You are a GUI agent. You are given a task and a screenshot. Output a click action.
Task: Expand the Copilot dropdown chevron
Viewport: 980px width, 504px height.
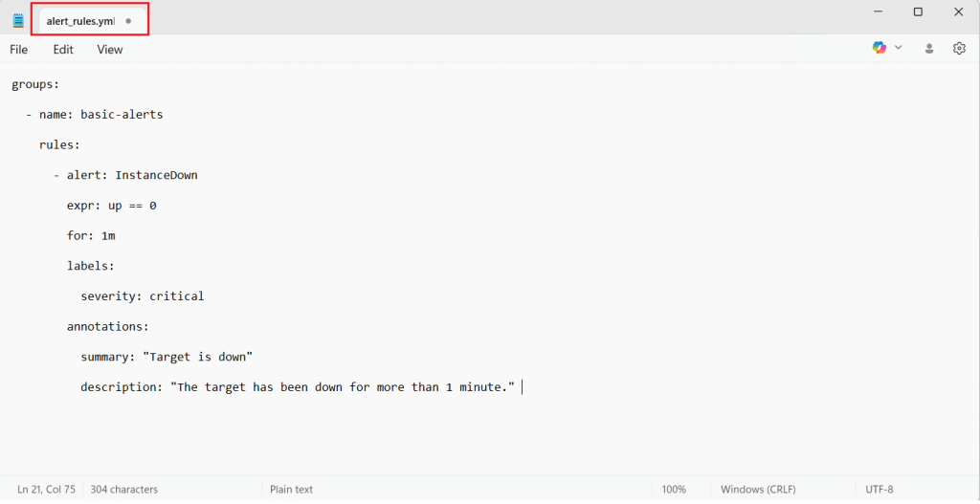click(898, 48)
